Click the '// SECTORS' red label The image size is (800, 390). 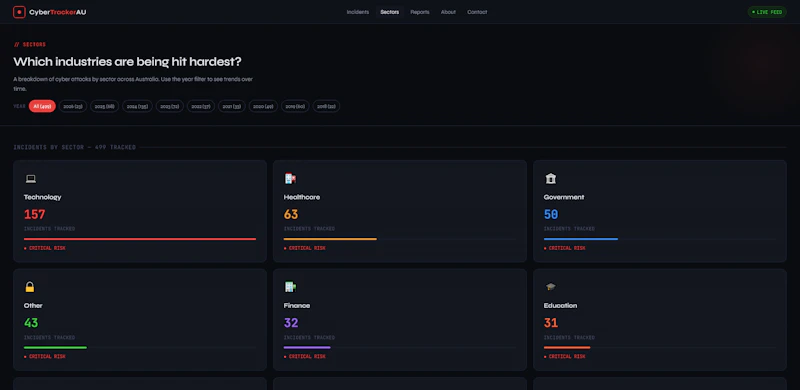pyautogui.click(x=30, y=45)
